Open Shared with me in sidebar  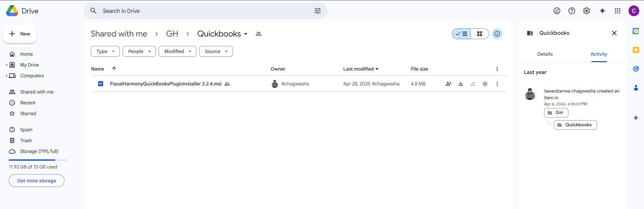point(37,92)
